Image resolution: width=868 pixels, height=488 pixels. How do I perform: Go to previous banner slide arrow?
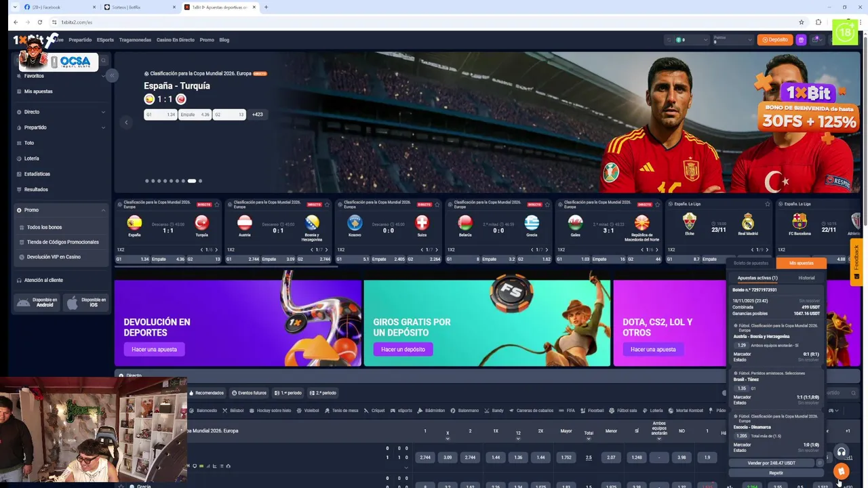126,123
